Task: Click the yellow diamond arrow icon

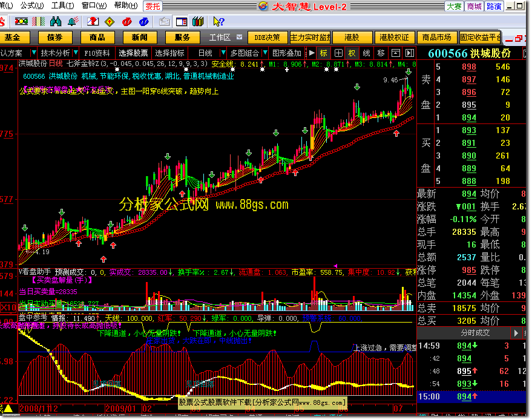Action: coord(110,22)
